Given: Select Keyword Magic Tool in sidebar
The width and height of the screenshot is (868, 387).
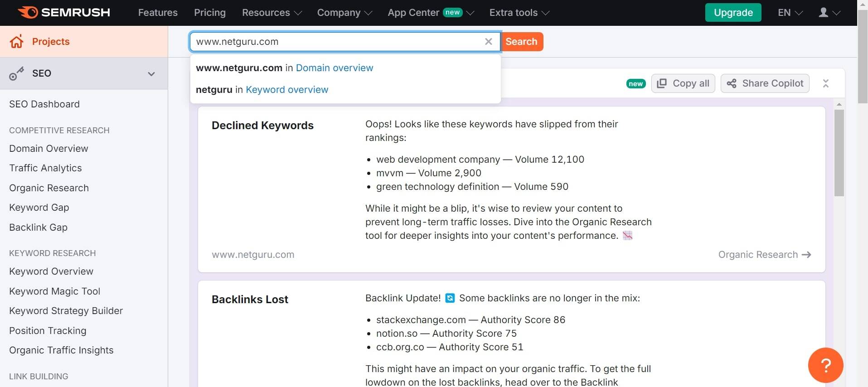Looking at the screenshot, I should pyautogui.click(x=54, y=291).
